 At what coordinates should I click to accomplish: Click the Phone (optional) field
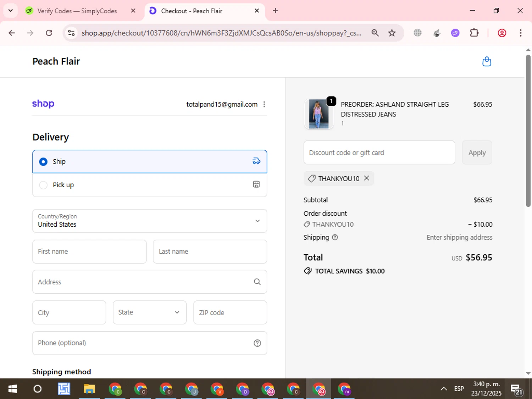click(x=150, y=343)
